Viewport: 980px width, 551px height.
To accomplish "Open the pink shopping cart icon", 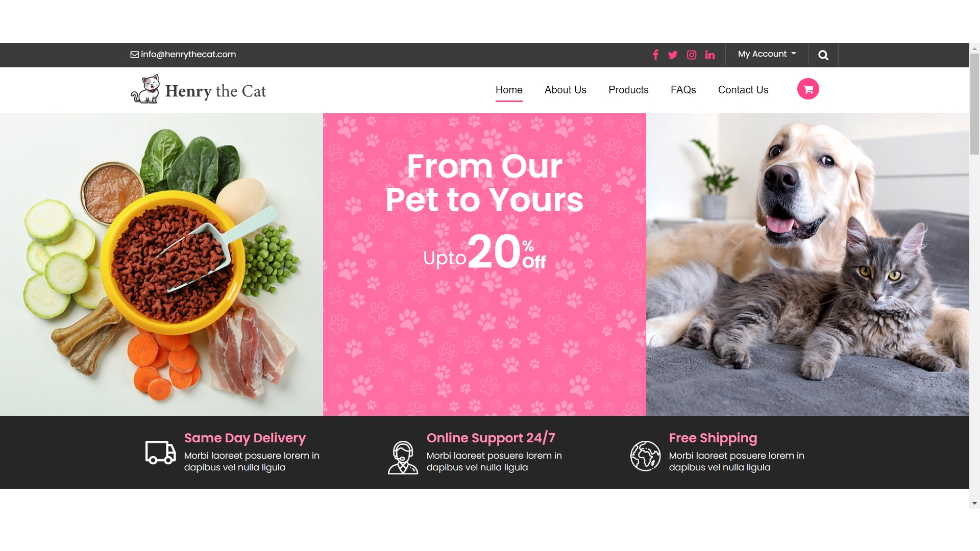I will tap(808, 89).
